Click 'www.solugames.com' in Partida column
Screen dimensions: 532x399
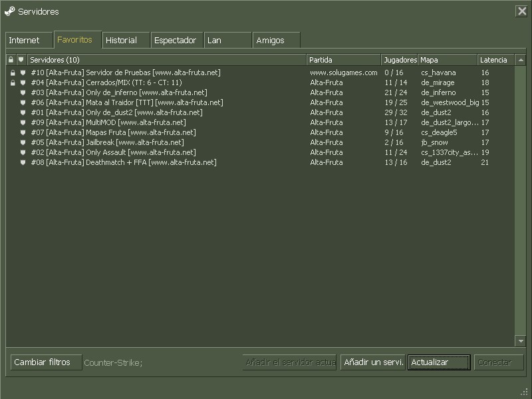point(343,72)
